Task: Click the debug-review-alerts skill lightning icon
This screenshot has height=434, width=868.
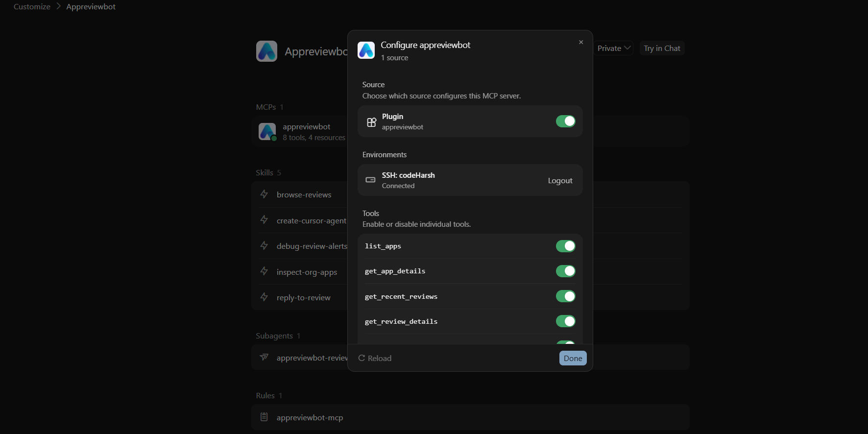Action: tap(264, 245)
